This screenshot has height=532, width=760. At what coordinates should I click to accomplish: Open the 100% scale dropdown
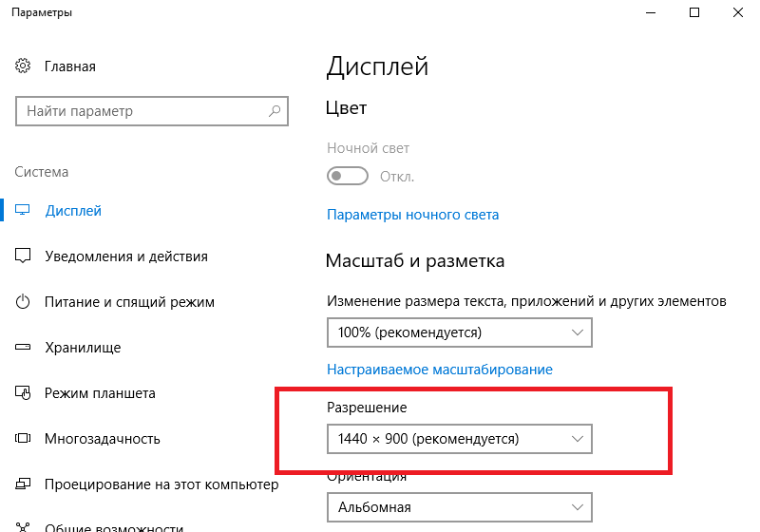[459, 332]
